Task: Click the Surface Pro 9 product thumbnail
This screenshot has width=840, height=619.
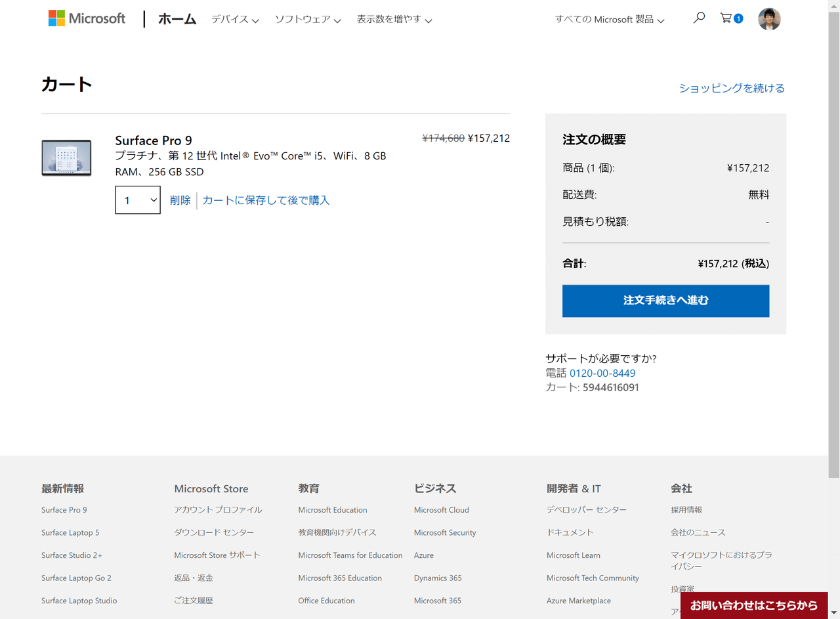Action: (x=66, y=158)
